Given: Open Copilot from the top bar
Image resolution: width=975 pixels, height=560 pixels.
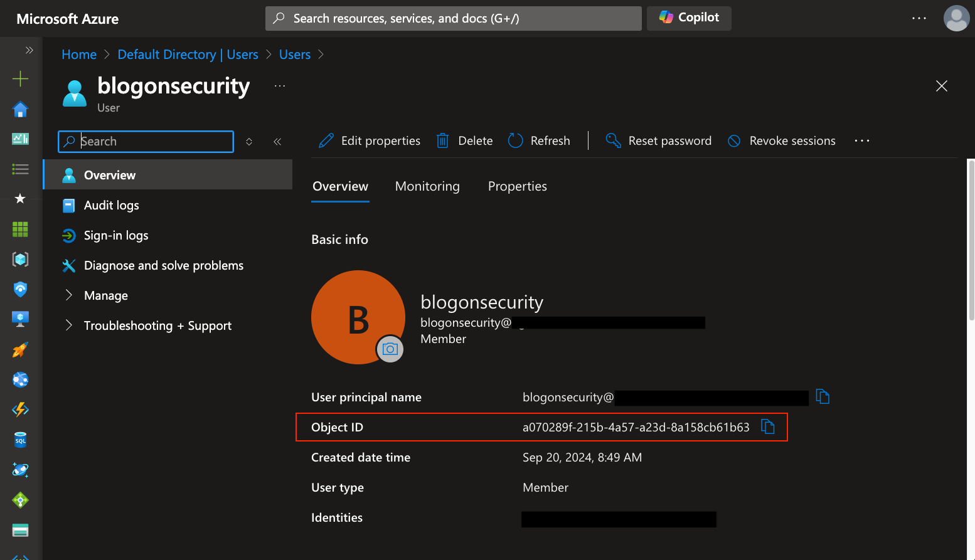Looking at the screenshot, I should [x=689, y=18].
